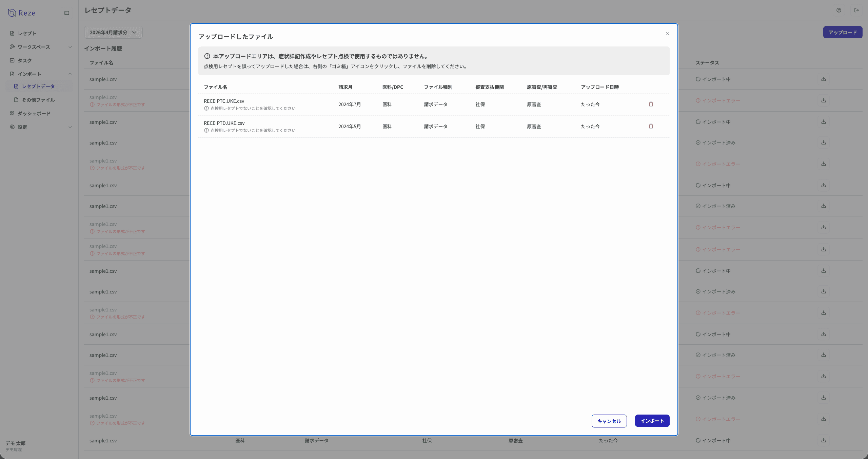Go to ダッシュボード in sidebar
This screenshot has height=459, width=868.
34,113
